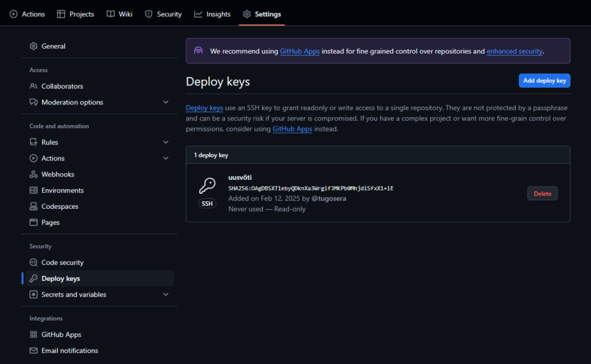591x364 pixels.
Task: Expand the sidebar Actions section chevron
Action: [x=166, y=158]
